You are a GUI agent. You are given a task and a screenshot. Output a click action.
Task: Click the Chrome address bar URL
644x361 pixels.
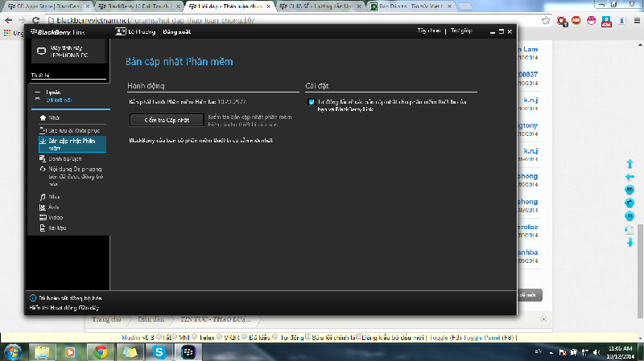tap(155, 20)
